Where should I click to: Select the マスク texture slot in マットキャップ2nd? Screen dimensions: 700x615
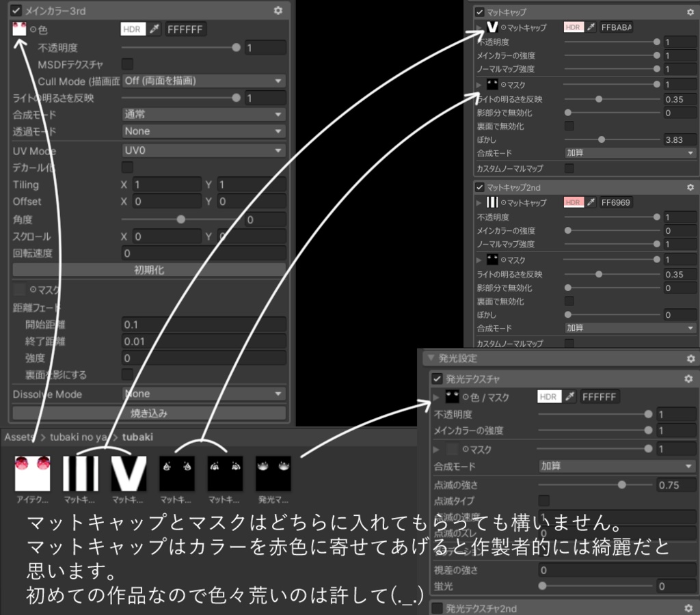tap(492, 260)
